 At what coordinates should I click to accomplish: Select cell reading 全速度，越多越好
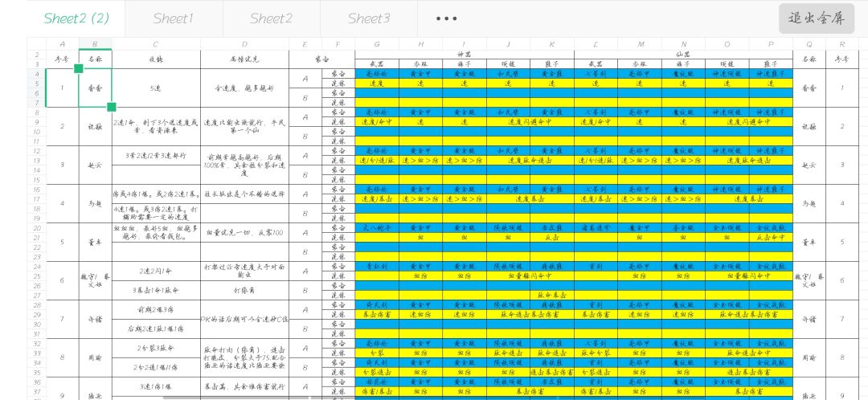coord(244,88)
